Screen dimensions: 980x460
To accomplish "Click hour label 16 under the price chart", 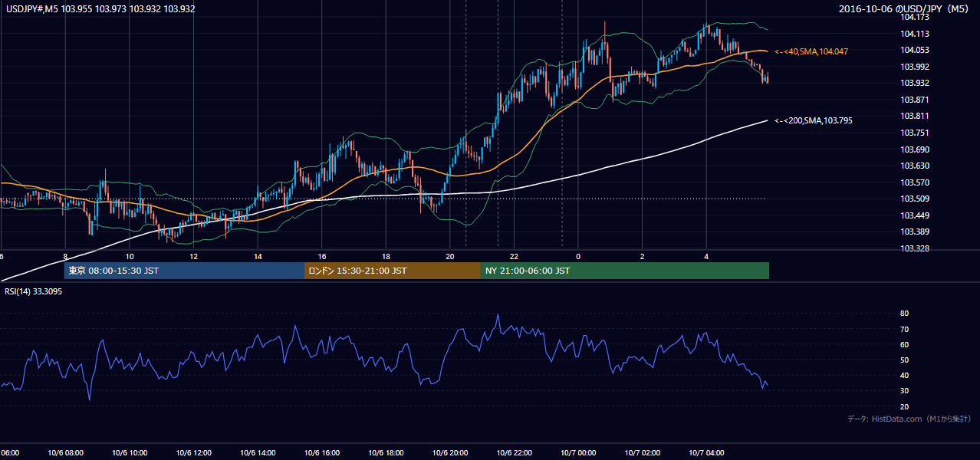I will pos(321,256).
